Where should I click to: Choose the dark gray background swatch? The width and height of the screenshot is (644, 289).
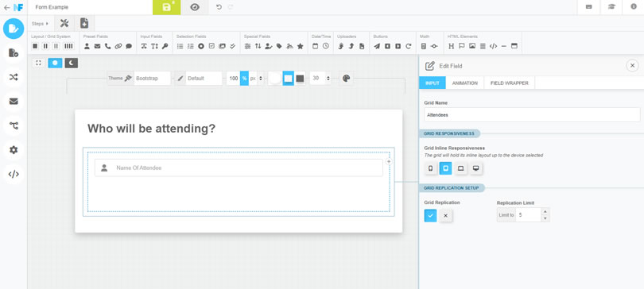[301, 79]
